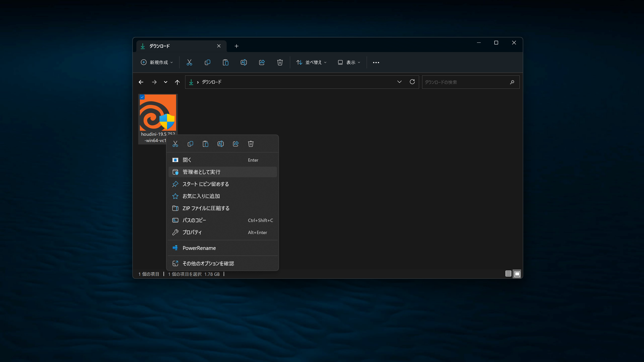
Task: Open the 並べ替え sort dropdown
Action: tap(311, 62)
